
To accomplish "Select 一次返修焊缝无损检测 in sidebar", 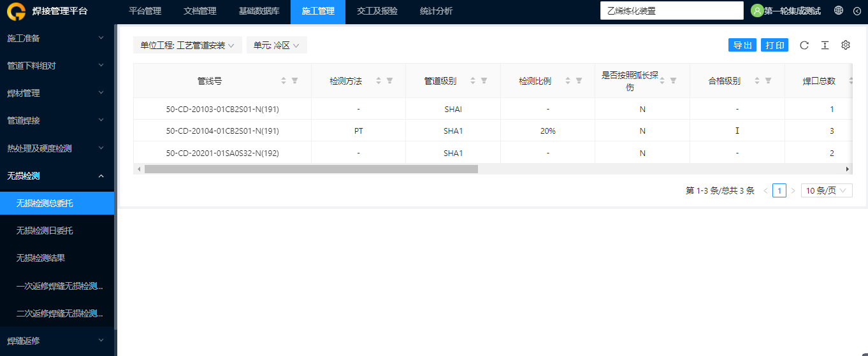I will [57, 286].
